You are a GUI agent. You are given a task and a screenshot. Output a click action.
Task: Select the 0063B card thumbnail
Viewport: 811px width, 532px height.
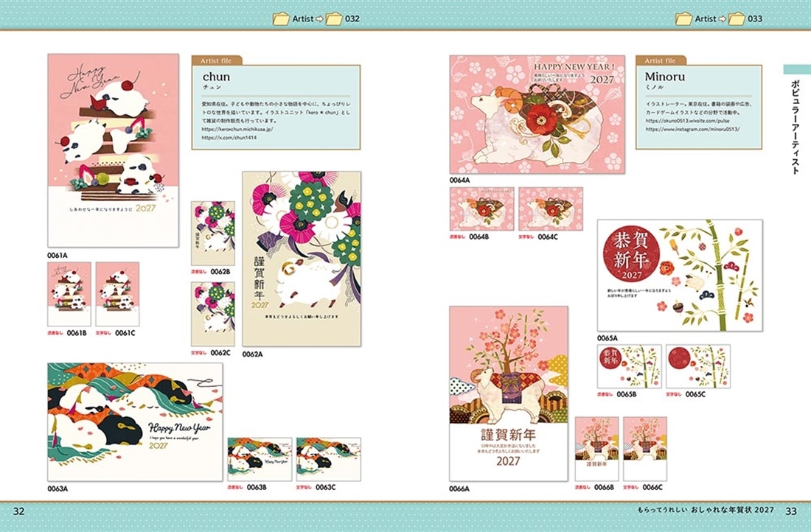(260, 459)
